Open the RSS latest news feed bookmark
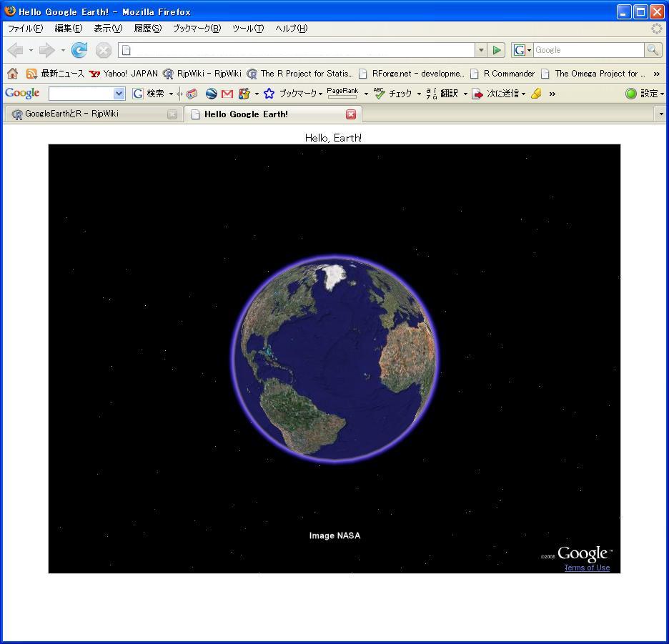 point(55,74)
